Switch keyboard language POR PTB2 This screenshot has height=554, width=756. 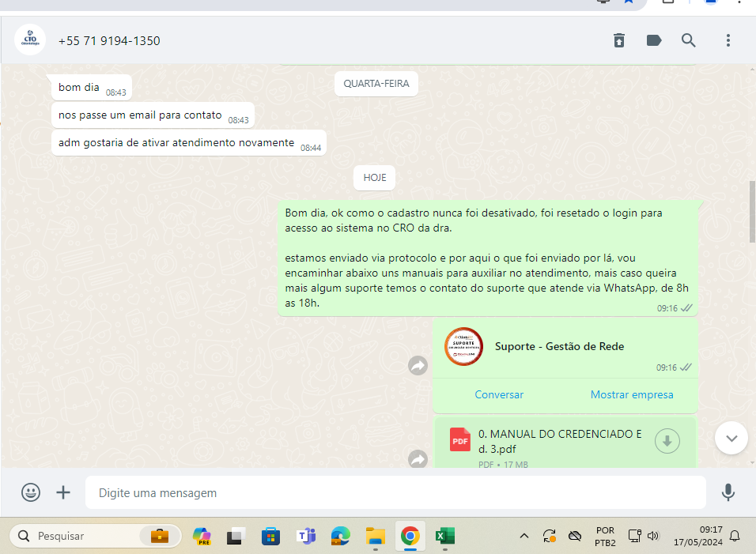605,536
